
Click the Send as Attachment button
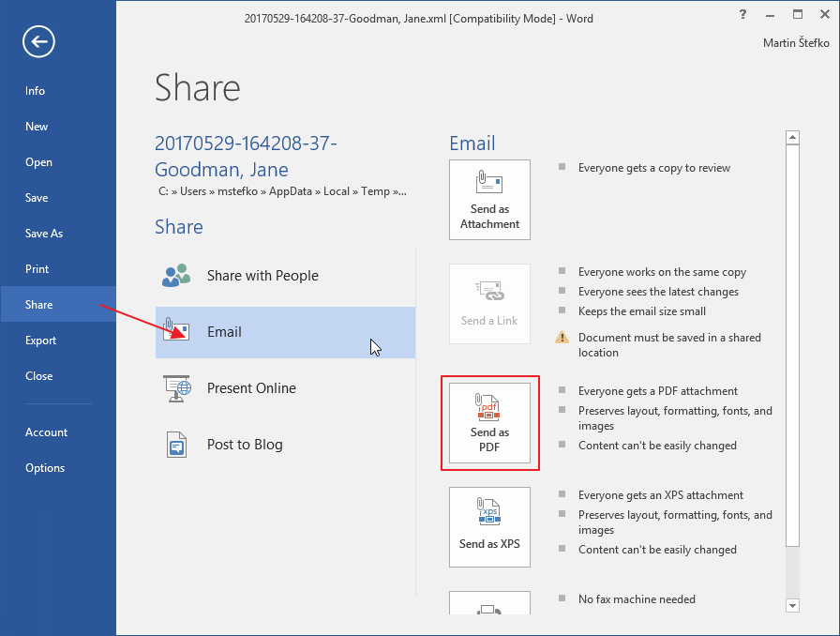tap(489, 200)
